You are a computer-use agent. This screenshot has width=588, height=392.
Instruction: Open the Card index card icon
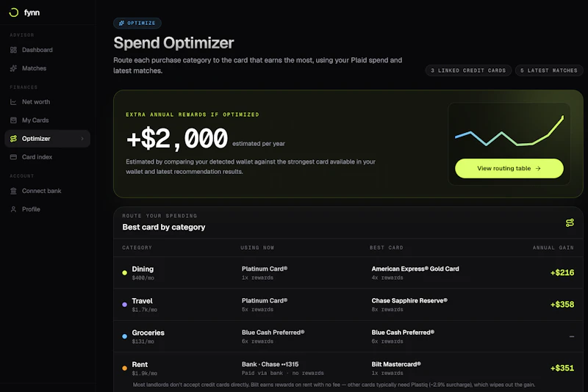(13, 157)
